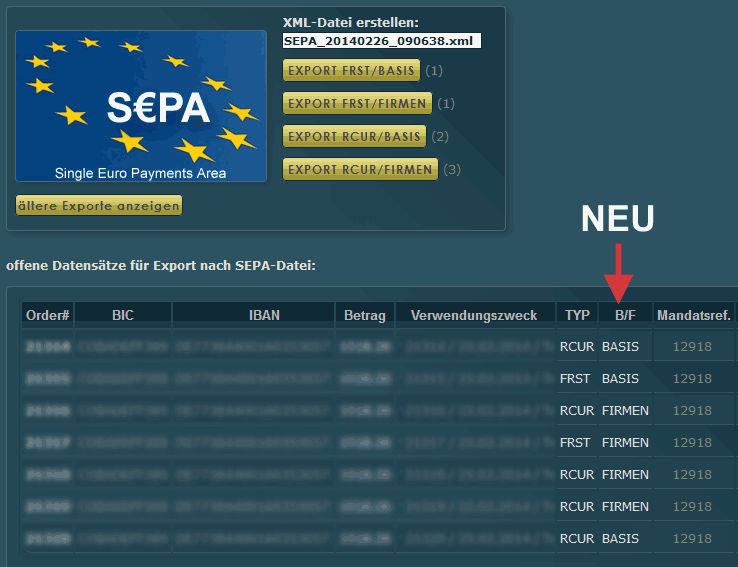
Task: Start the EXPORT RCUR/BASIS export
Action: [354, 136]
